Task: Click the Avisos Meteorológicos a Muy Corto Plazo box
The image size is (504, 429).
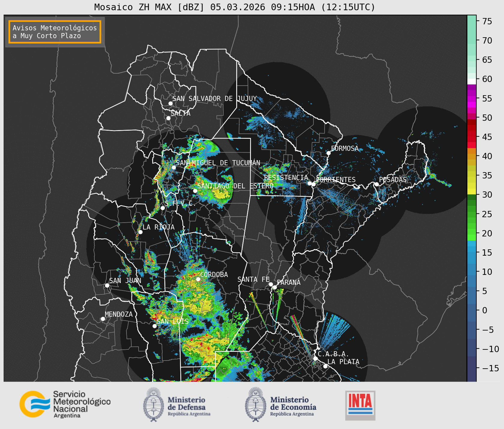Action: point(55,32)
